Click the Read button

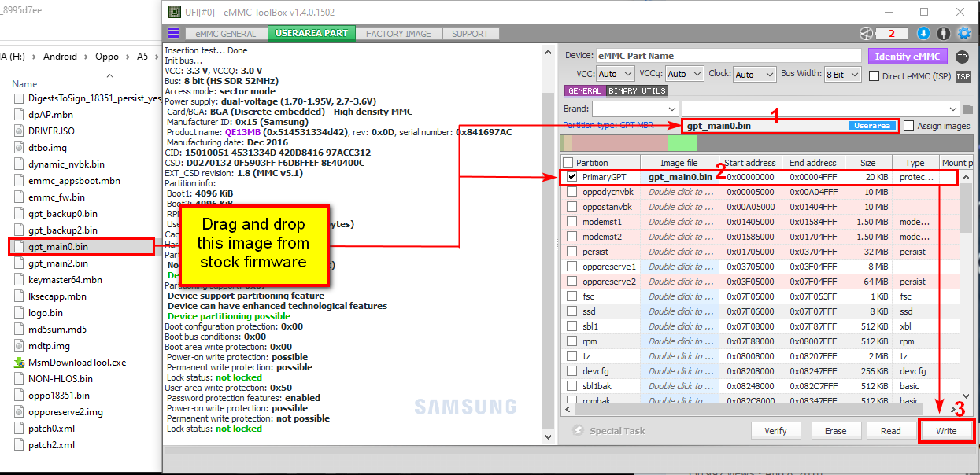[x=891, y=431]
